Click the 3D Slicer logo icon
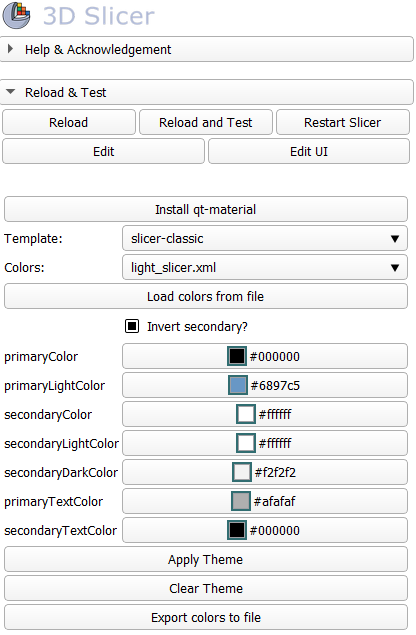This screenshot has width=416, height=635. (x=17, y=15)
